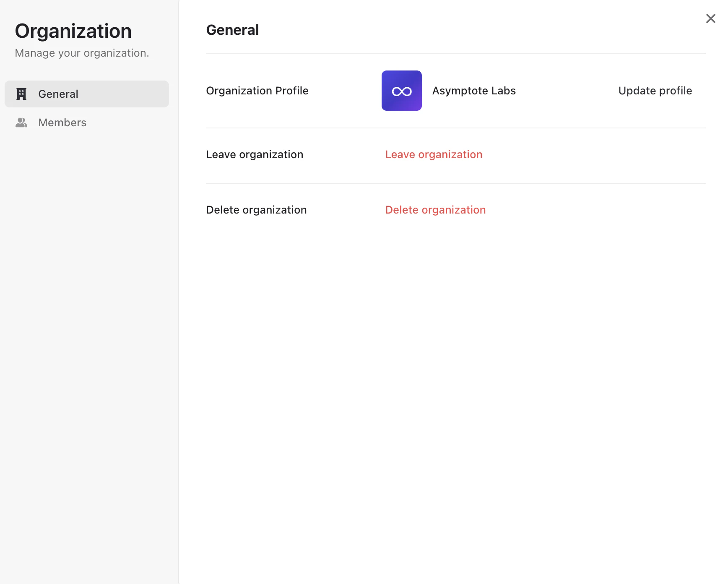The height and width of the screenshot is (584, 728).
Task: Click the infinity symbol inside the avatar
Action: 401,91
